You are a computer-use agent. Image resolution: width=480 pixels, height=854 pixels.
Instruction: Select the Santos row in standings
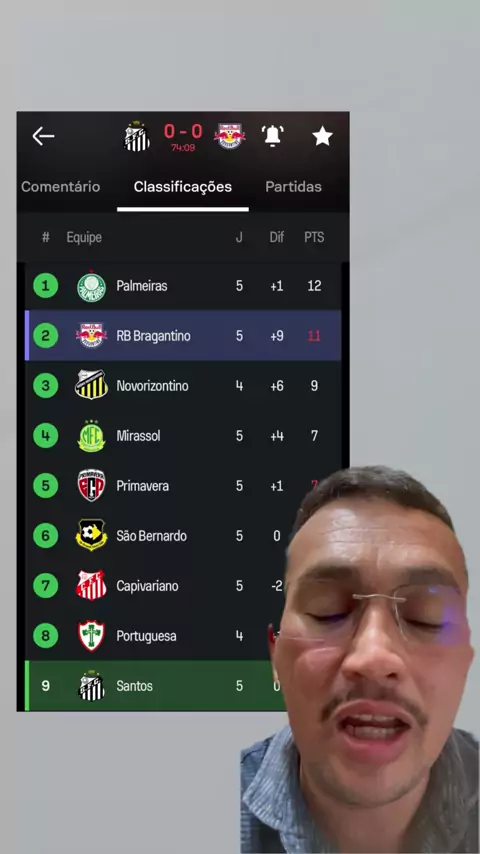click(183, 686)
